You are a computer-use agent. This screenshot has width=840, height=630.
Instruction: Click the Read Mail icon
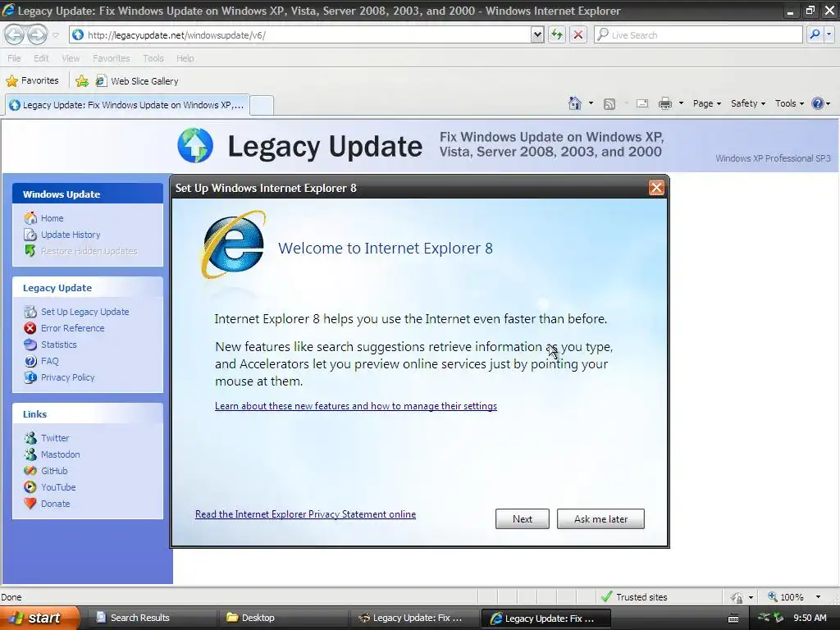(642, 103)
